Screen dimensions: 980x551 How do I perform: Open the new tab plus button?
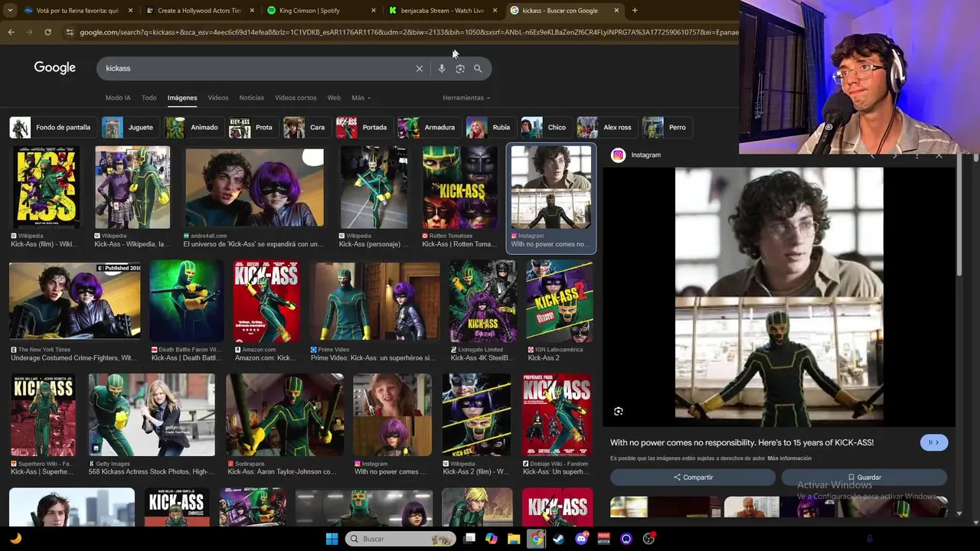[635, 11]
